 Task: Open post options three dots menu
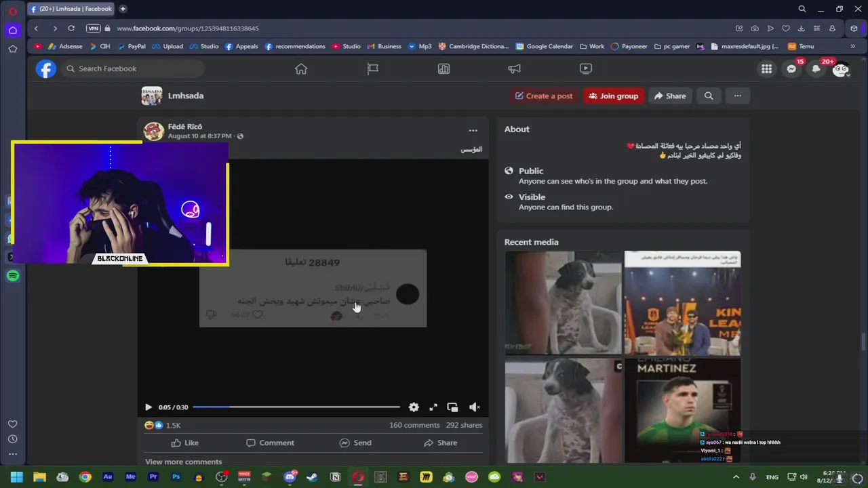click(x=473, y=131)
